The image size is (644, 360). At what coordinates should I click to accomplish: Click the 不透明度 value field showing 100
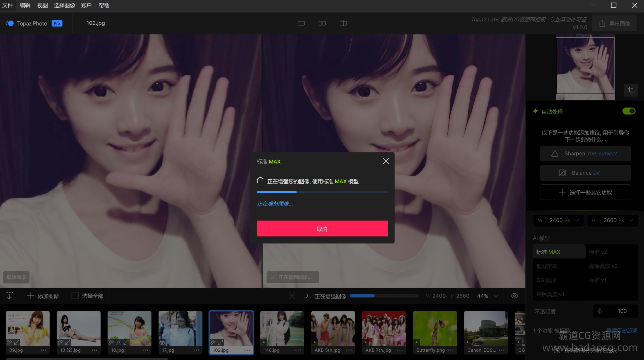point(622,311)
